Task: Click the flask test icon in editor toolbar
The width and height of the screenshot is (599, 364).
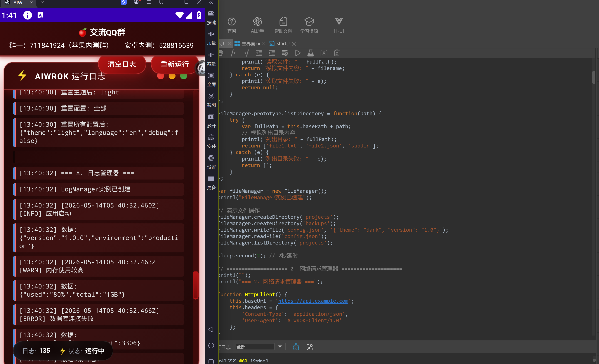Action: (311, 53)
